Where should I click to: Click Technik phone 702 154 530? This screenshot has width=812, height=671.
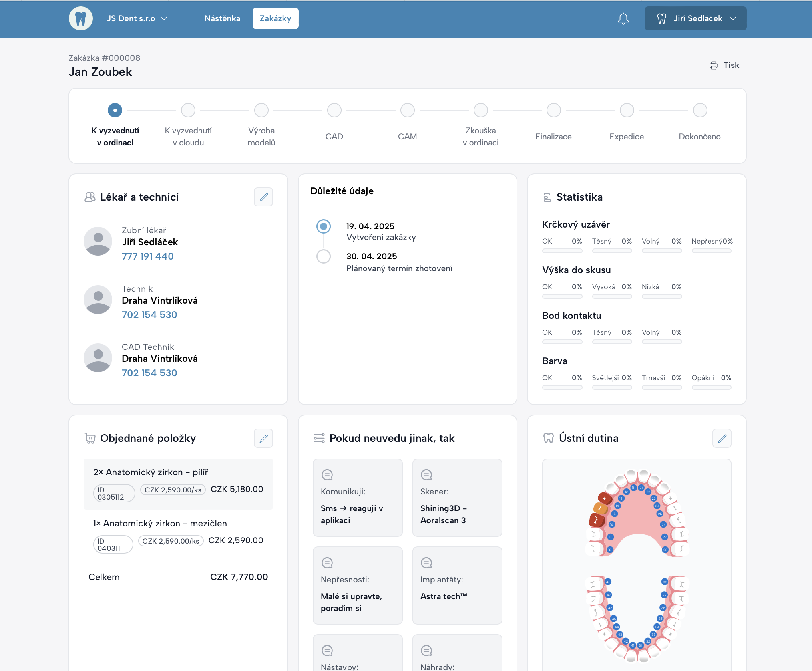[149, 315]
